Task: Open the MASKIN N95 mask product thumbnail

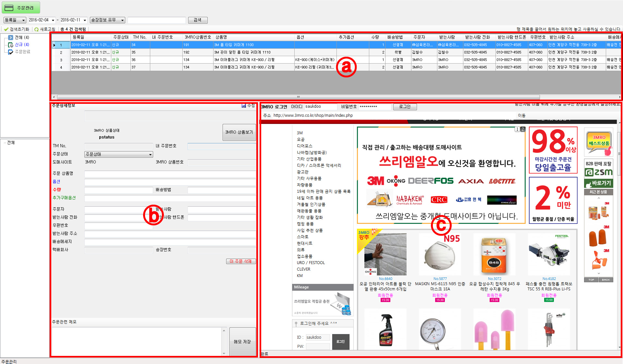Action: 440,254
